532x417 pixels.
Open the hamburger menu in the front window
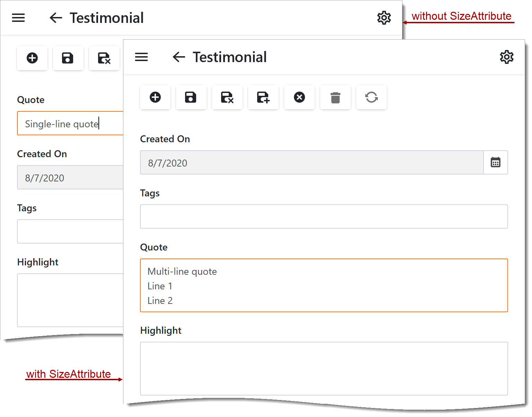141,57
